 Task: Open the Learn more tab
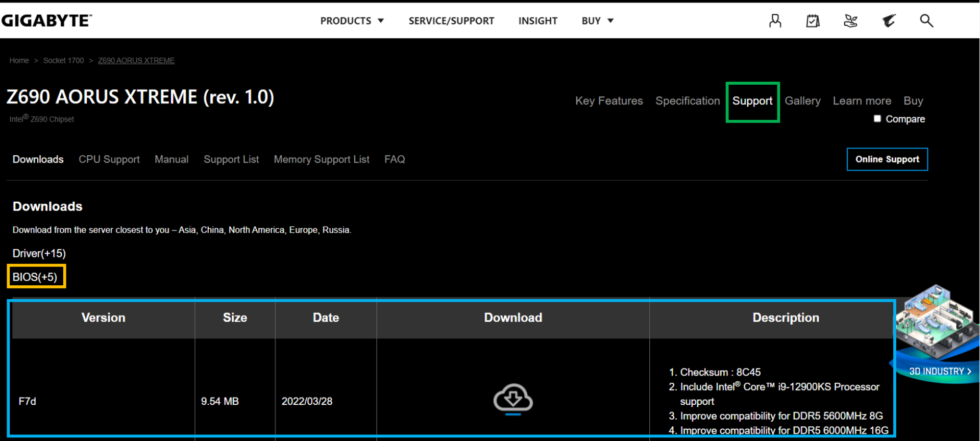coord(862,101)
